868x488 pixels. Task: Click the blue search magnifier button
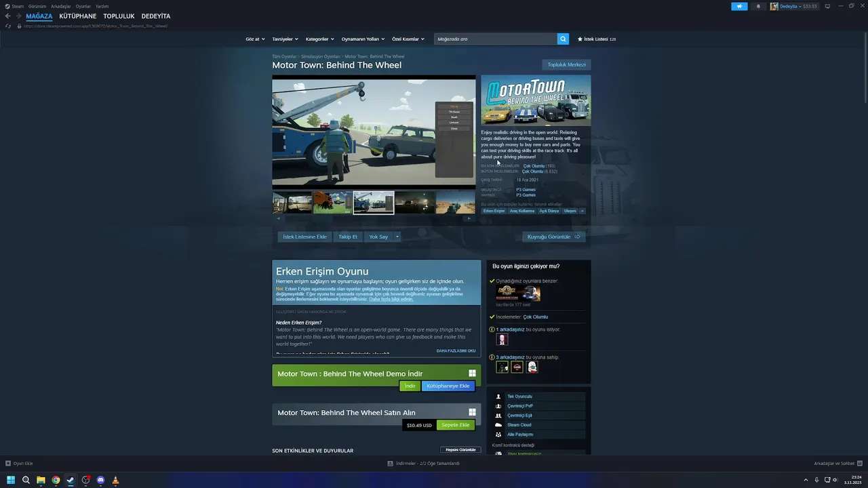(563, 39)
